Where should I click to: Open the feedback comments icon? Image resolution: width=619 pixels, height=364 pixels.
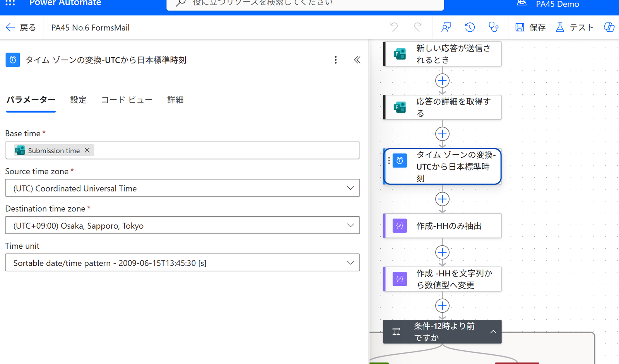(446, 27)
